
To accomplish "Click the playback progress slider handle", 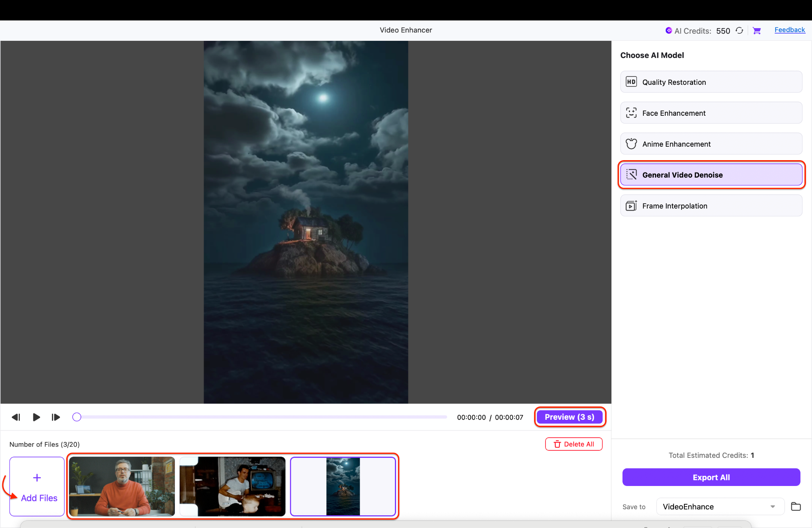I will pos(77,417).
